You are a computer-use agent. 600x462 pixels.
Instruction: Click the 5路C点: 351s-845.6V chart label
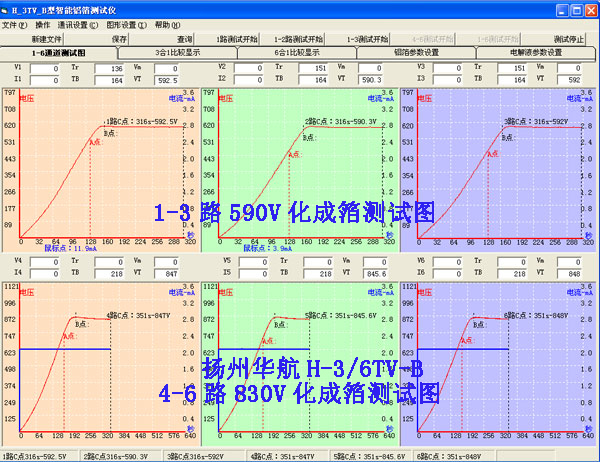pos(341,316)
